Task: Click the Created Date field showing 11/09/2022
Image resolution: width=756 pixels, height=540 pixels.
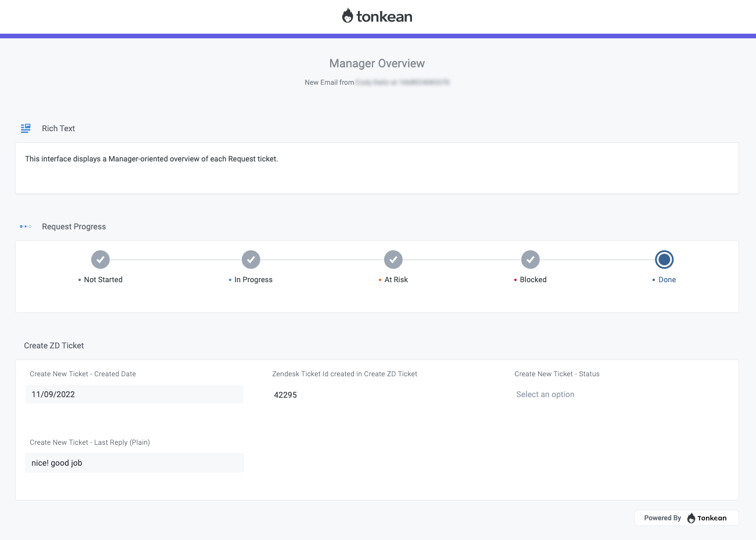Action: coord(134,394)
